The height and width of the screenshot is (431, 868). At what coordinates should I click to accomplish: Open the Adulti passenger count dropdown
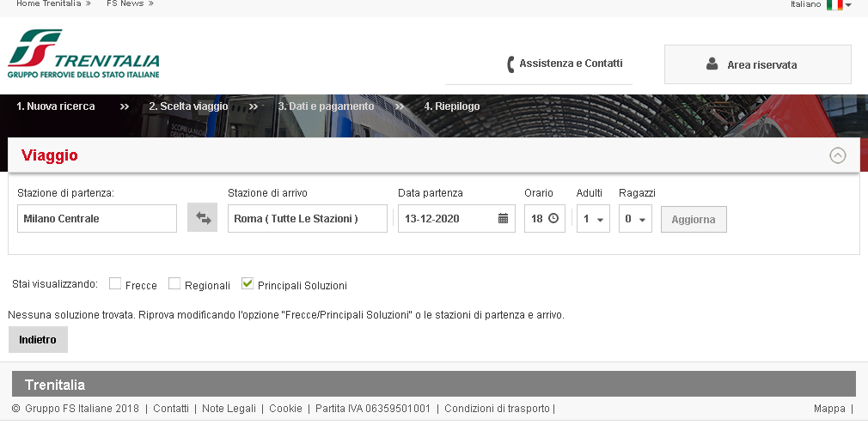593,219
